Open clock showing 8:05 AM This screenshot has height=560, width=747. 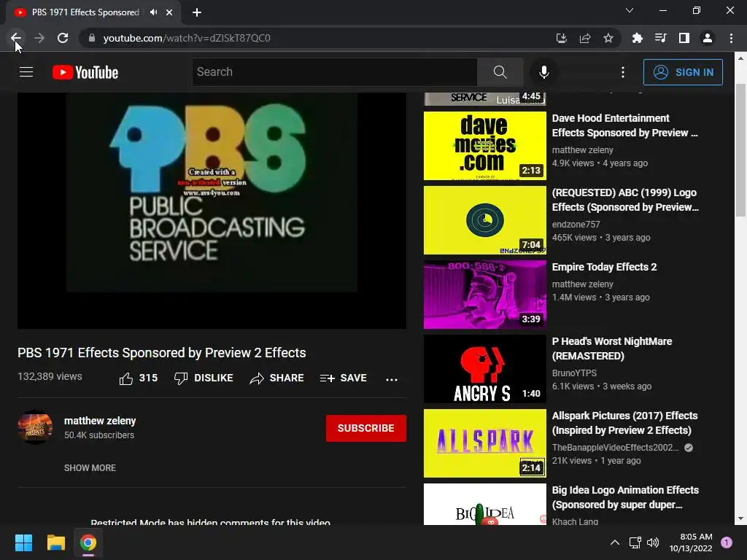point(691,542)
